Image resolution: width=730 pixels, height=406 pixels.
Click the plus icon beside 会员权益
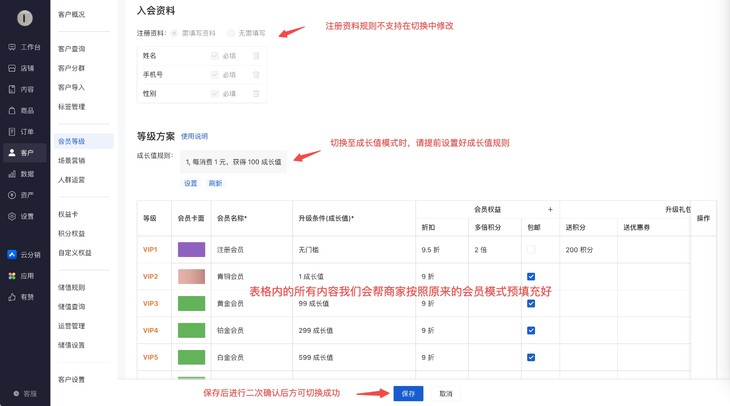pos(550,210)
